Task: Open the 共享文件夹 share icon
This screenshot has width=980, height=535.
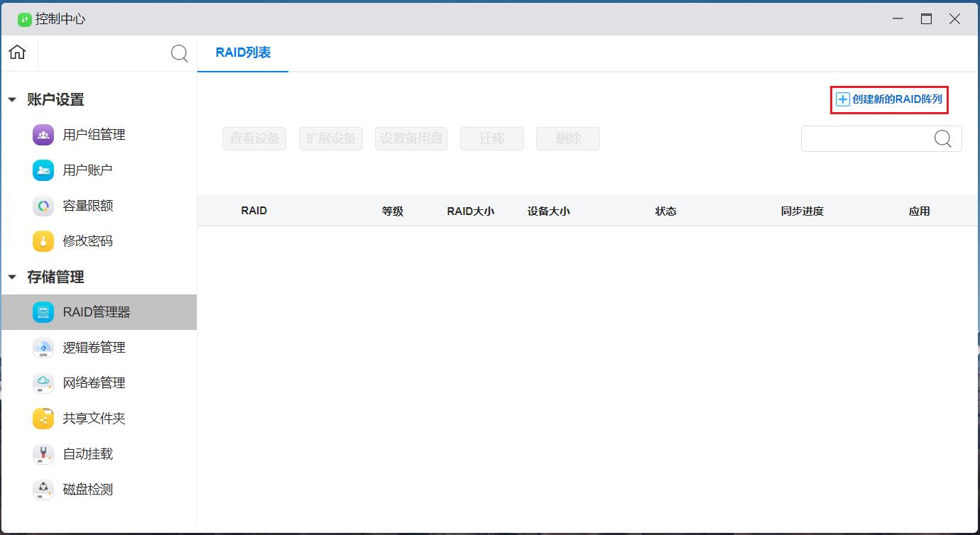Action: (x=43, y=419)
